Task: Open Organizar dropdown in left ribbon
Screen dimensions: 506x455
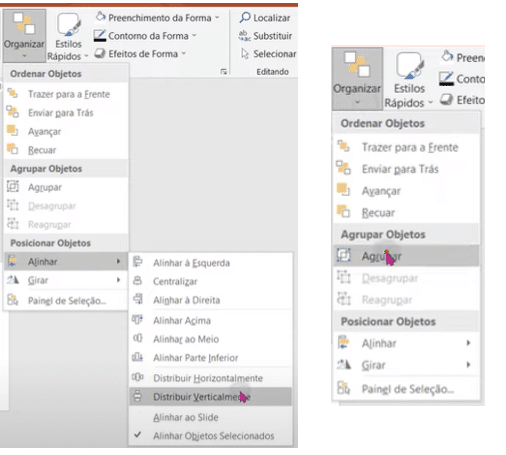Action: point(24,36)
